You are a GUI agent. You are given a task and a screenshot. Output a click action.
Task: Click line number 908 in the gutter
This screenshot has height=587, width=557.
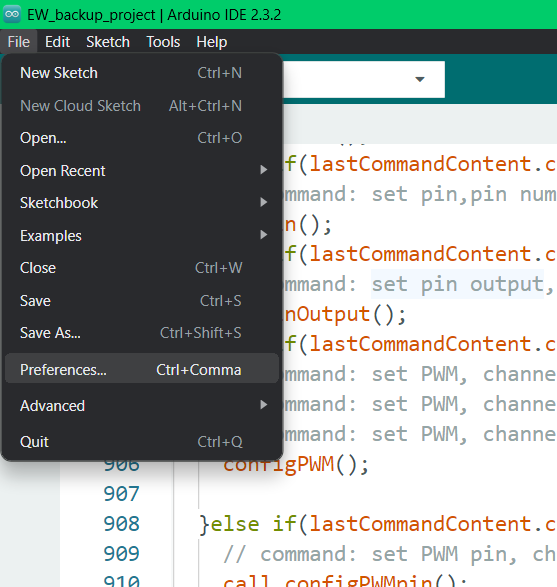click(121, 523)
